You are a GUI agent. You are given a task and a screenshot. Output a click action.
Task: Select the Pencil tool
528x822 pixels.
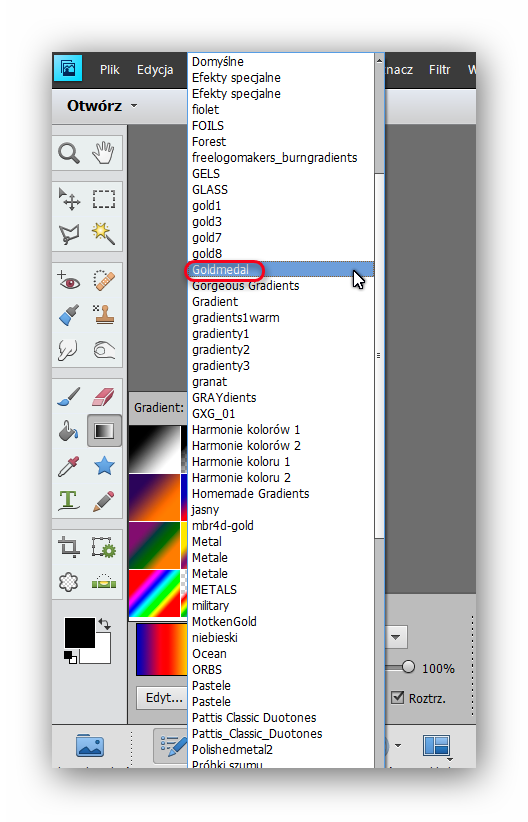click(104, 501)
